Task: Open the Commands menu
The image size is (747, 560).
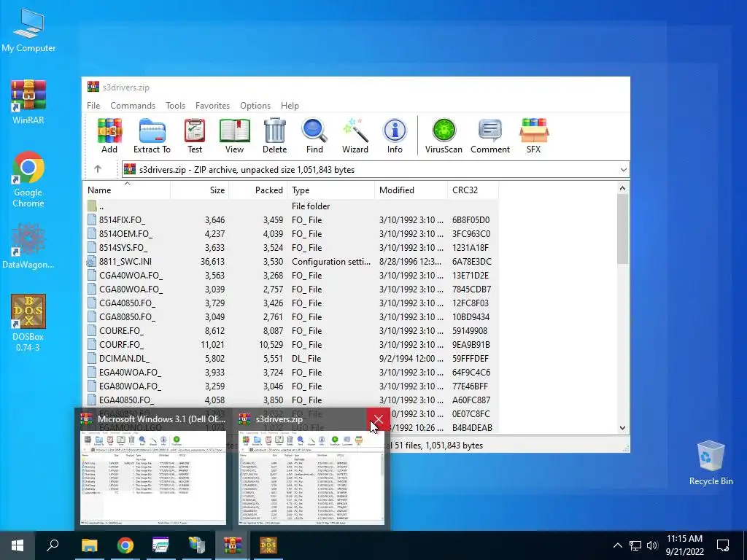Action: pos(133,105)
